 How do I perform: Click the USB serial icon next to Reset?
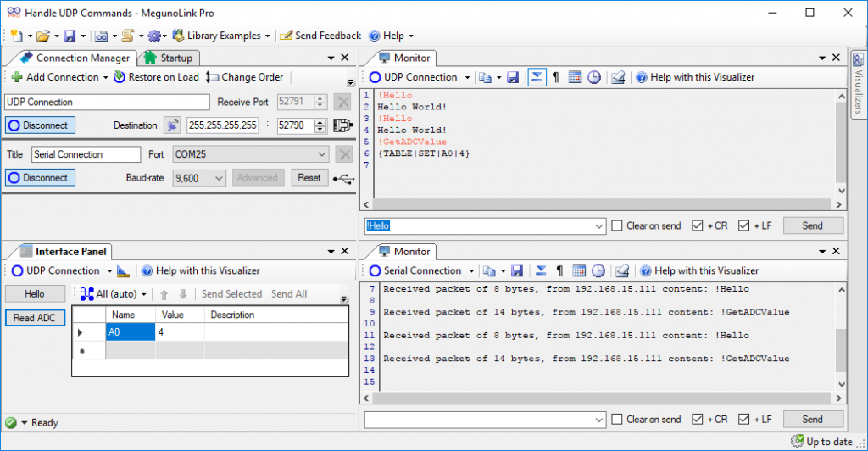point(343,179)
